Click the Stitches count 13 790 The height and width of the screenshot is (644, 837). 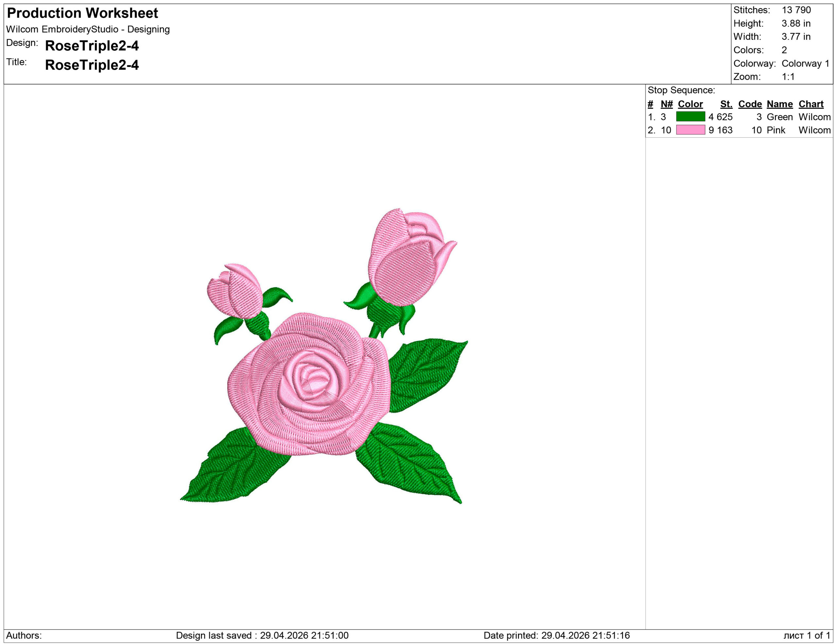click(x=796, y=10)
